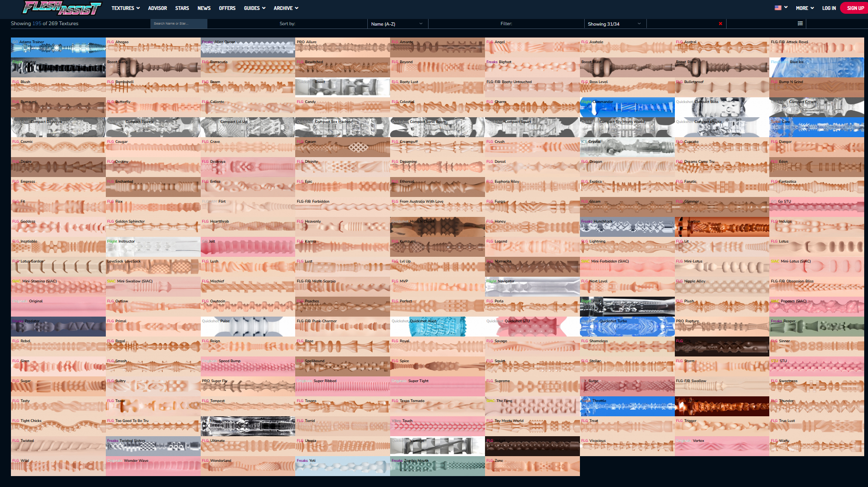This screenshot has height=487, width=868.
Task: Open the Adams Trainer texture
Action: click(58, 47)
